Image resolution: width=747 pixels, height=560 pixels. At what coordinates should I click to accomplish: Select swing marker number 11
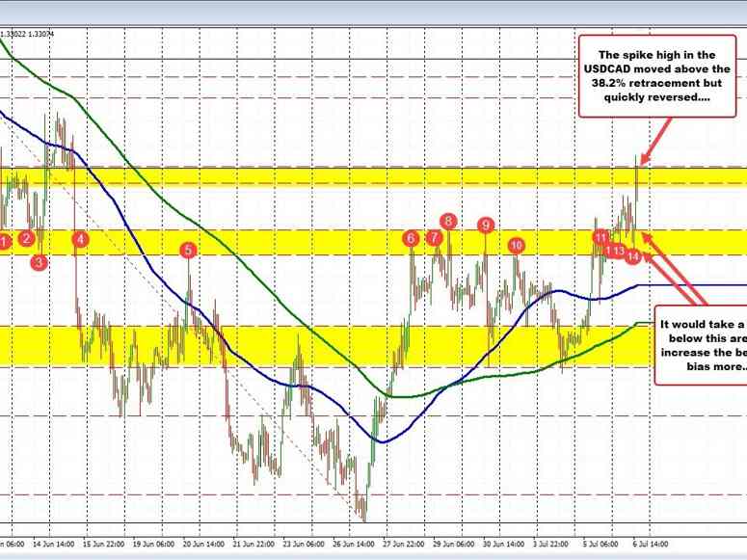[x=601, y=237]
